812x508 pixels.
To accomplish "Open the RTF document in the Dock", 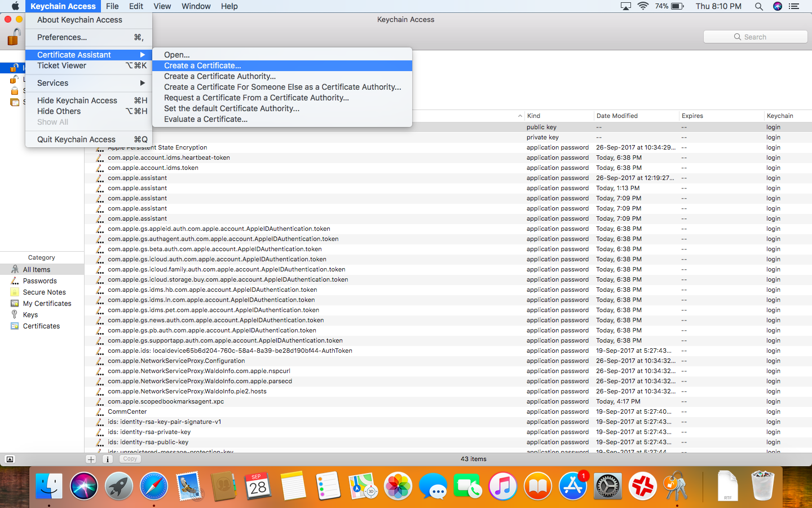I will click(727, 486).
